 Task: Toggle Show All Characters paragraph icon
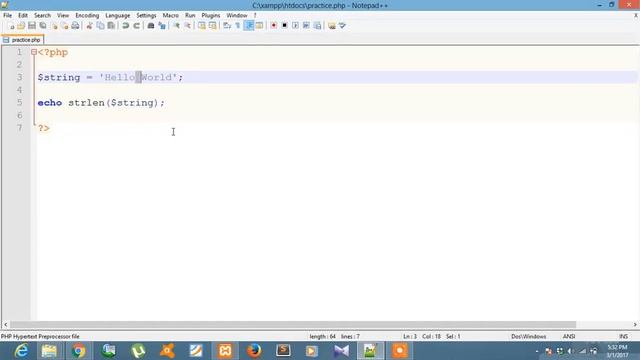click(238, 26)
